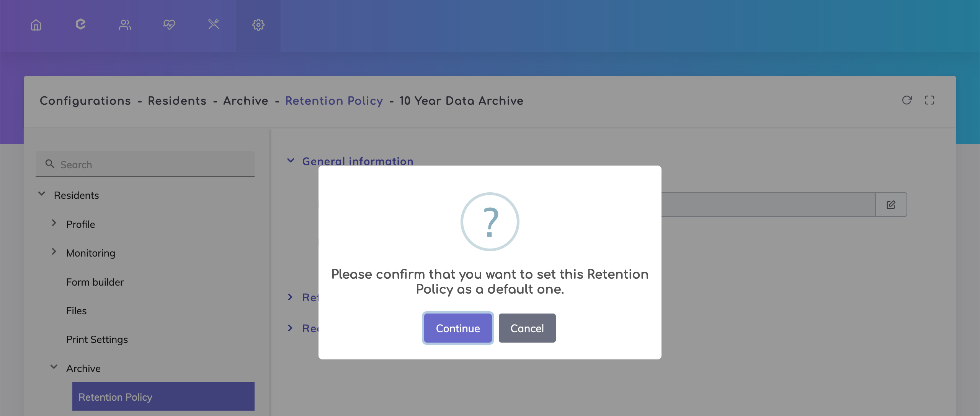The height and width of the screenshot is (416, 980).
Task: Select Print Settings in sidebar
Action: click(x=97, y=340)
